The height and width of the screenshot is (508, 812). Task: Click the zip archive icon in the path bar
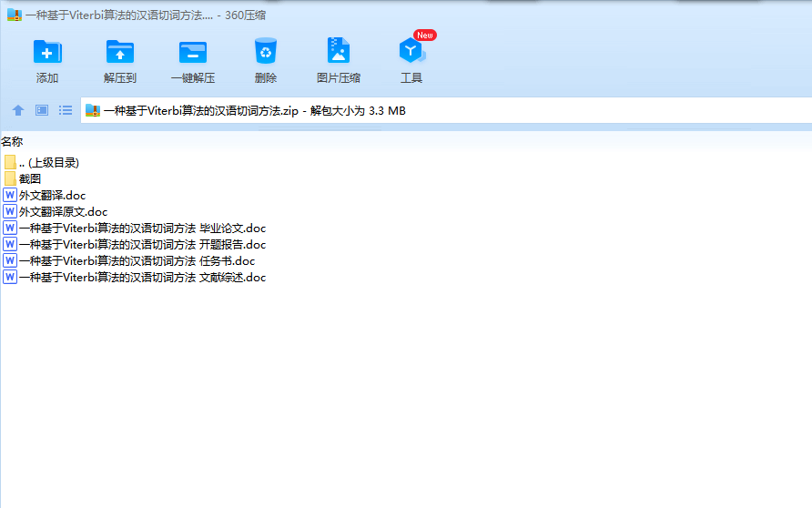(93, 110)
